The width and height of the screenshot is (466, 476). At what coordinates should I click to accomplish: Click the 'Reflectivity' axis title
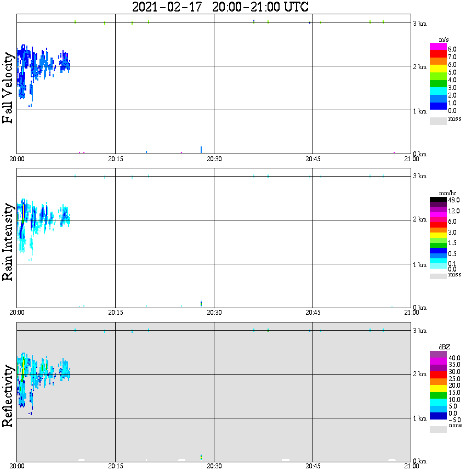pos(8,395)
